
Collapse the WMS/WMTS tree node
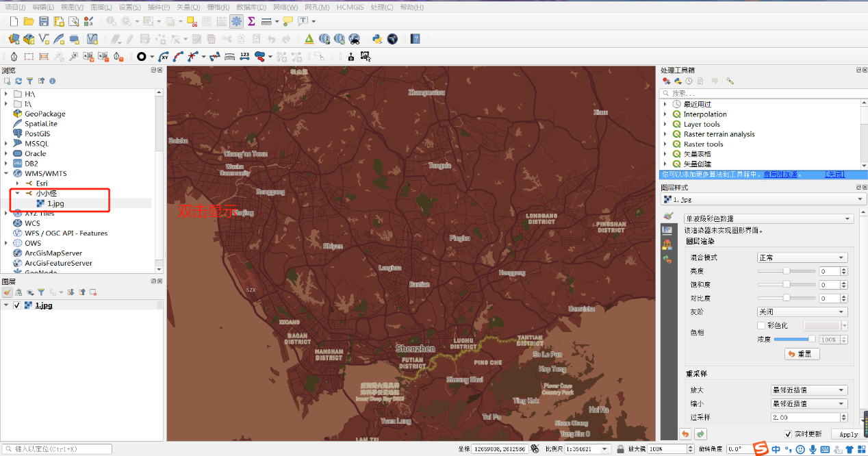7,173
